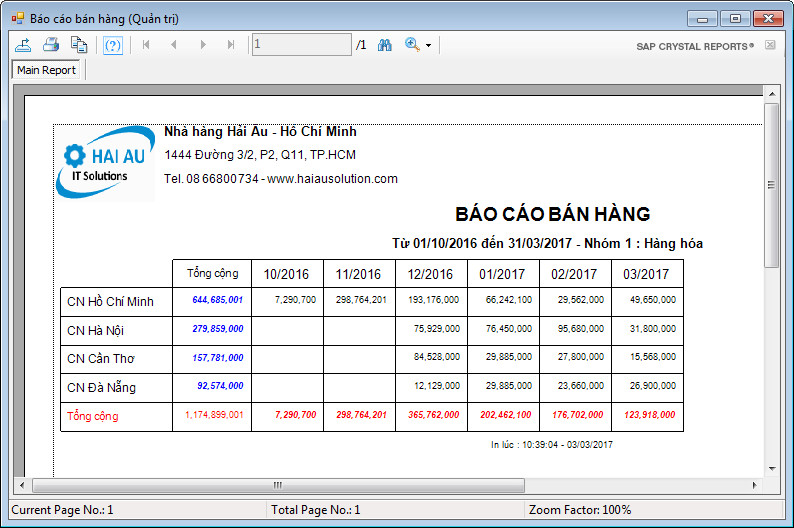Open the zoom dropdown arrow
The image size is (794, 528).
click(x=428, y=46)
